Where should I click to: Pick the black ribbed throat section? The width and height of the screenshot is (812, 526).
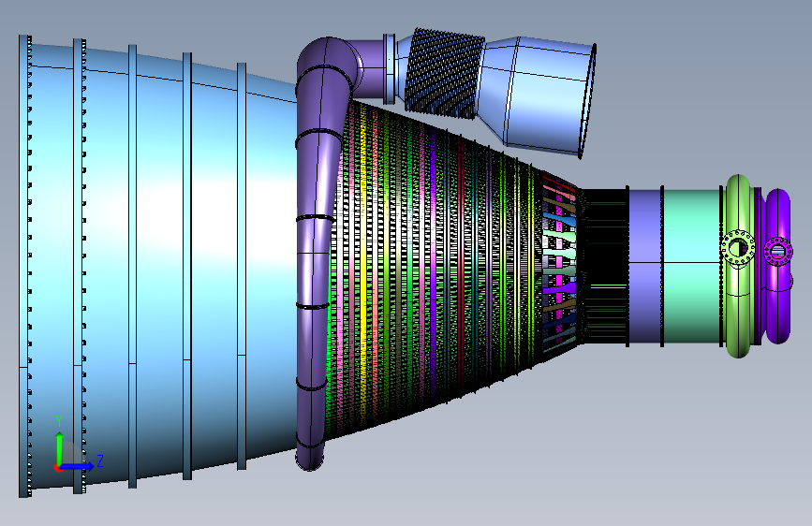point(603,266)
